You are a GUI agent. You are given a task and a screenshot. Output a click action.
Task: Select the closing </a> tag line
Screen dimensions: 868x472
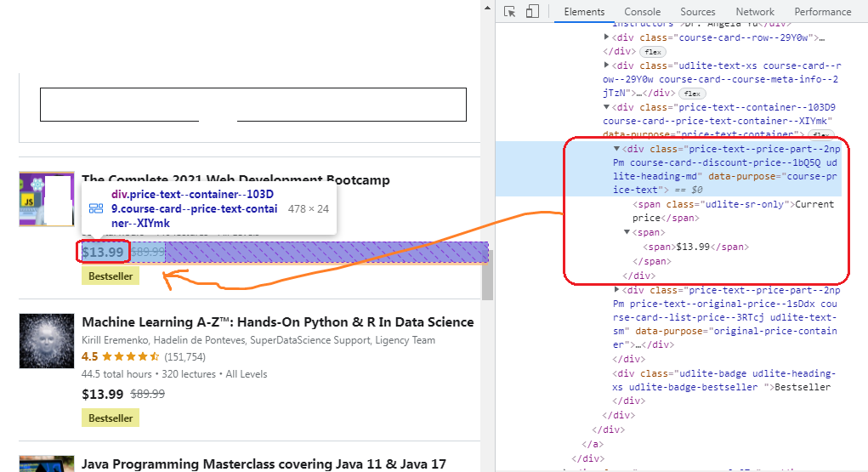[593, 444]
